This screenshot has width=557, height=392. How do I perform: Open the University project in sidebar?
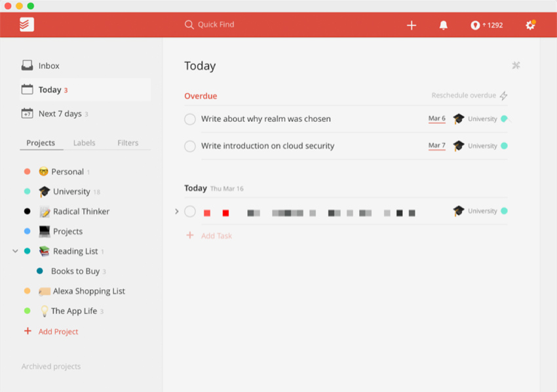[71, 191]
